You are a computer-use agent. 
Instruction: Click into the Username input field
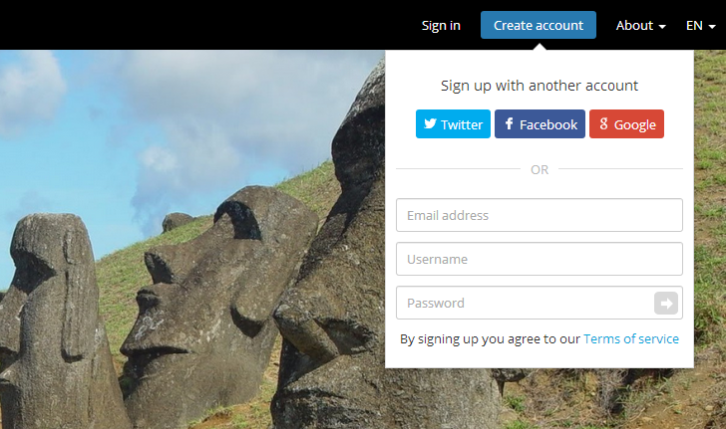pyautogui.click(x=539, y=259)
